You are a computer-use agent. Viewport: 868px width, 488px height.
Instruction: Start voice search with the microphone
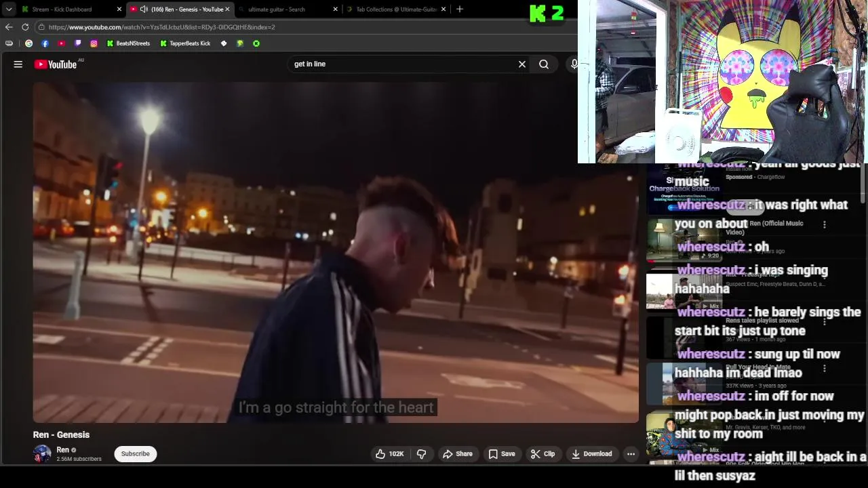pyautogui.click(x=574, y=64)
